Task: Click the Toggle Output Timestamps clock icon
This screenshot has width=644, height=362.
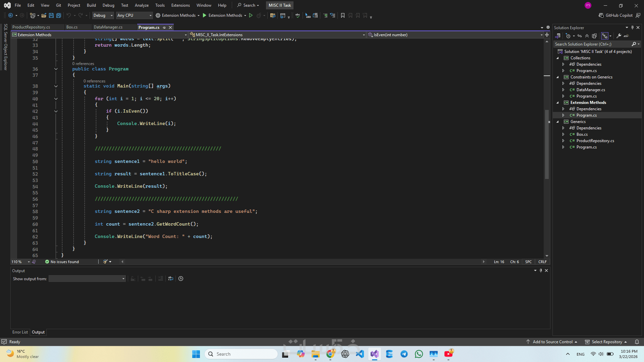Action: pyautogui.click(x=181, y=279)
